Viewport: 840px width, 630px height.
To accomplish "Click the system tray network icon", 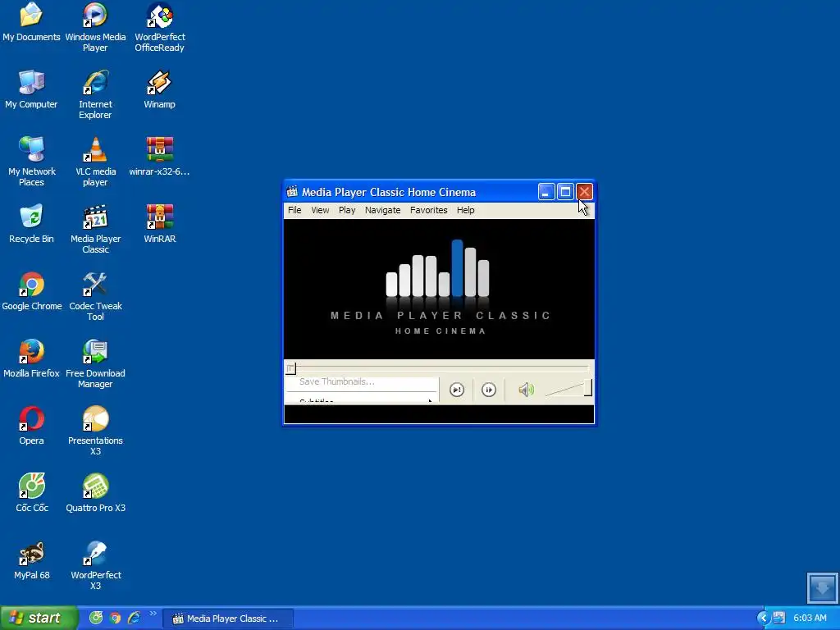I will (779, 619).
